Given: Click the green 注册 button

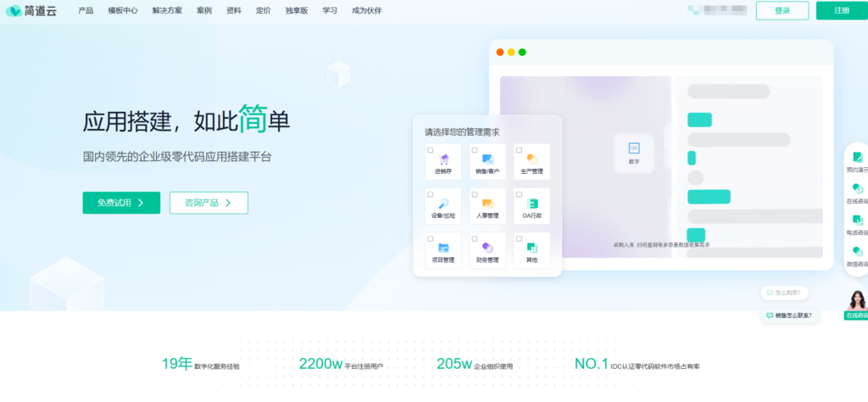Looking at the screenshot, I should pos(842,10).
